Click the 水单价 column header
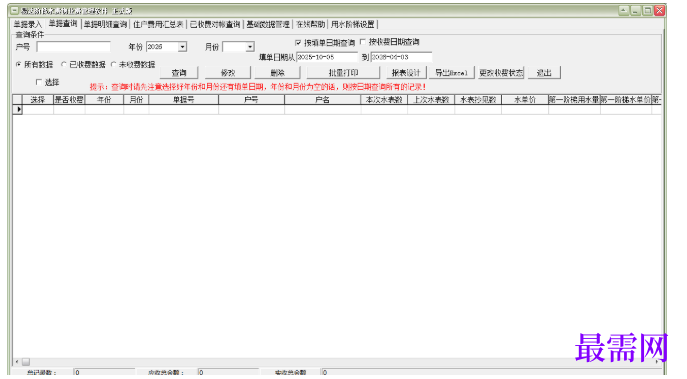 [x=525, y=99]
